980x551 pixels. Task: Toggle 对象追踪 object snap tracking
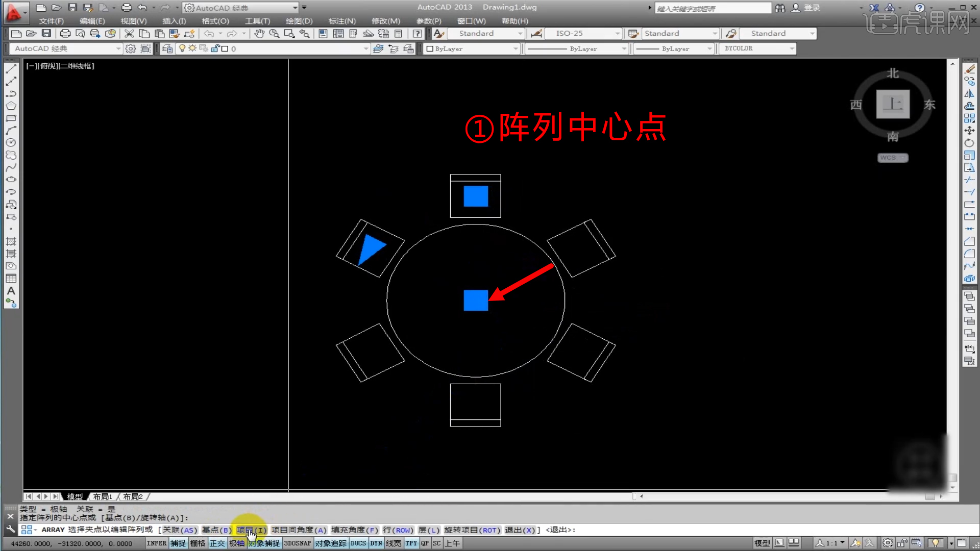[331, 543]
